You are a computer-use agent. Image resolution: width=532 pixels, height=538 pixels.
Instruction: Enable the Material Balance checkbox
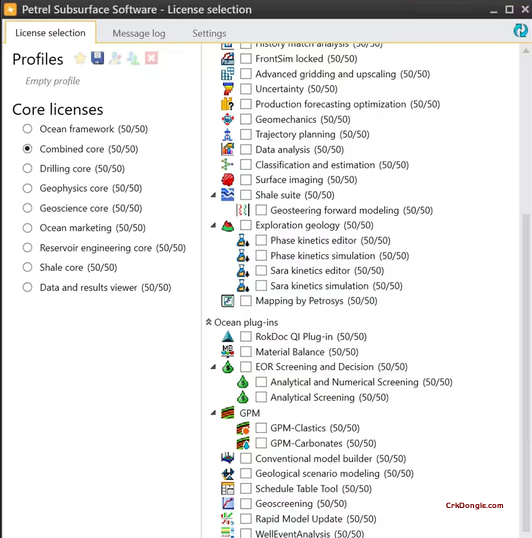[246, 352]
